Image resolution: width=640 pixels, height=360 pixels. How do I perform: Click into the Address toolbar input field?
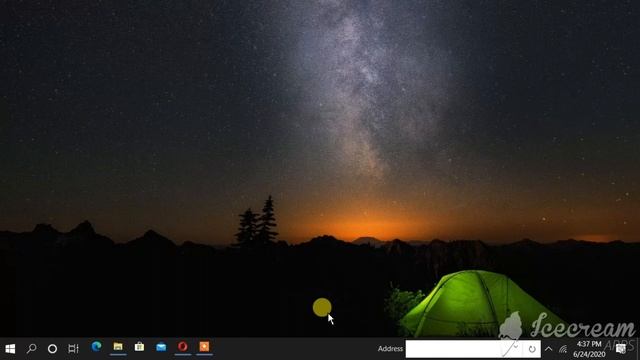(x=458, y=349)
